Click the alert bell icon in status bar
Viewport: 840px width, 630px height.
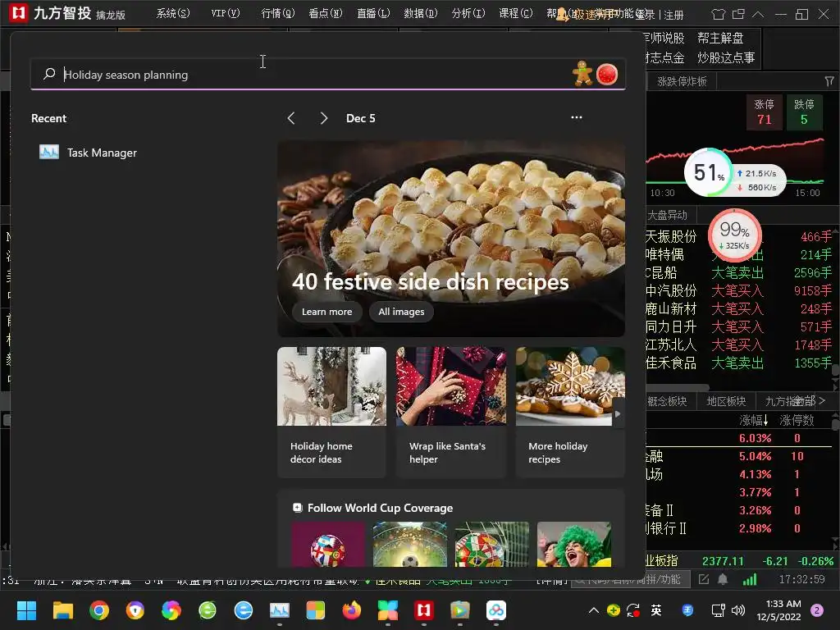point(723,579)
